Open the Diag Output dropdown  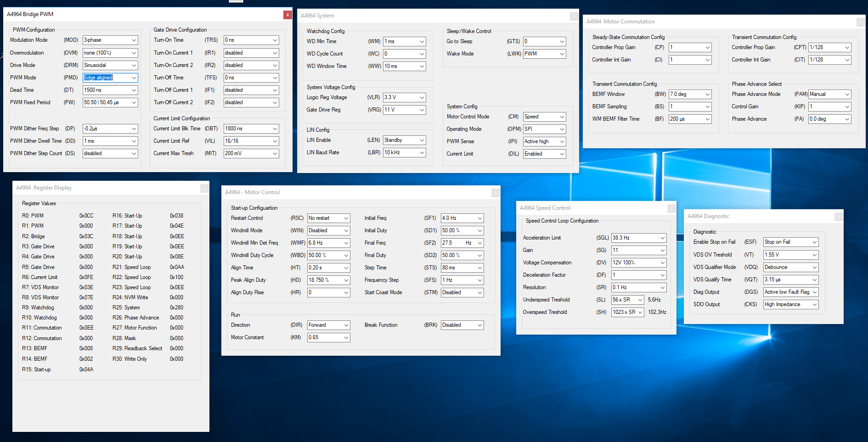[791, 292]
